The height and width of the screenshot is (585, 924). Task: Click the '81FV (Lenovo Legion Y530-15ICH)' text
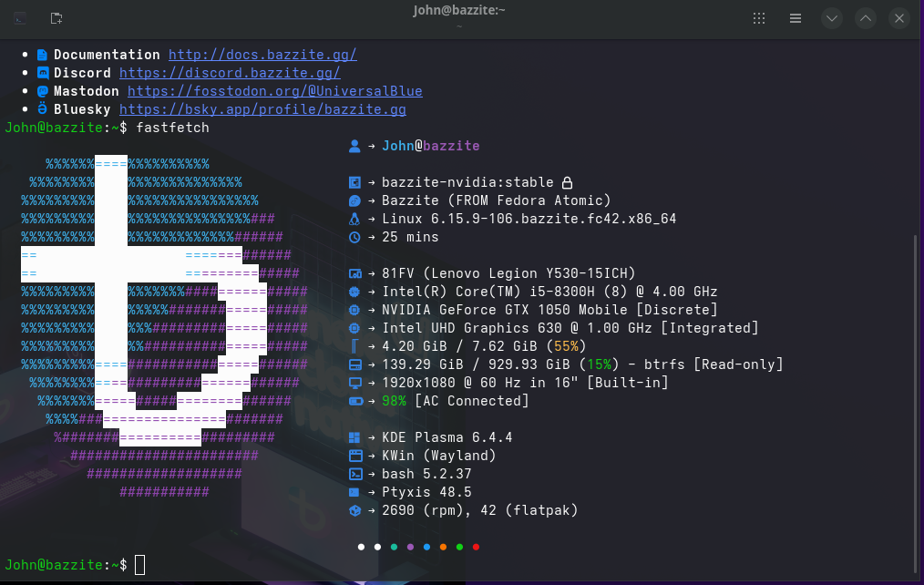click(508, 274)
